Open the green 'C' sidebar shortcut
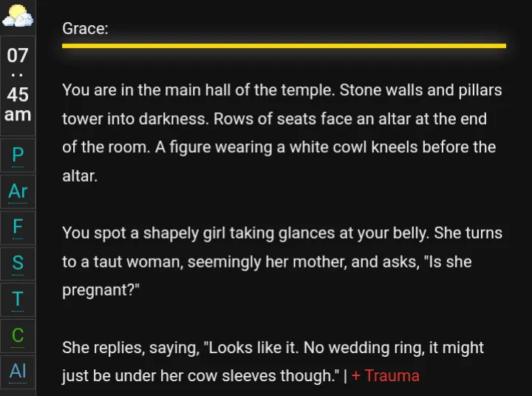Image resolution: width=532 pixels, height=396 pixels. tap(18, 335)
